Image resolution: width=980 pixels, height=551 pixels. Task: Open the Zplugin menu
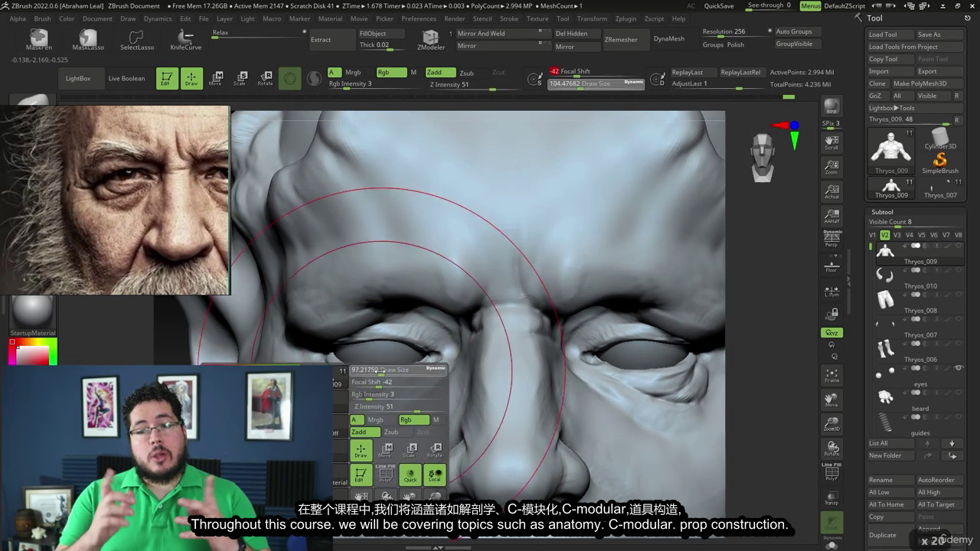click(626, 18)
